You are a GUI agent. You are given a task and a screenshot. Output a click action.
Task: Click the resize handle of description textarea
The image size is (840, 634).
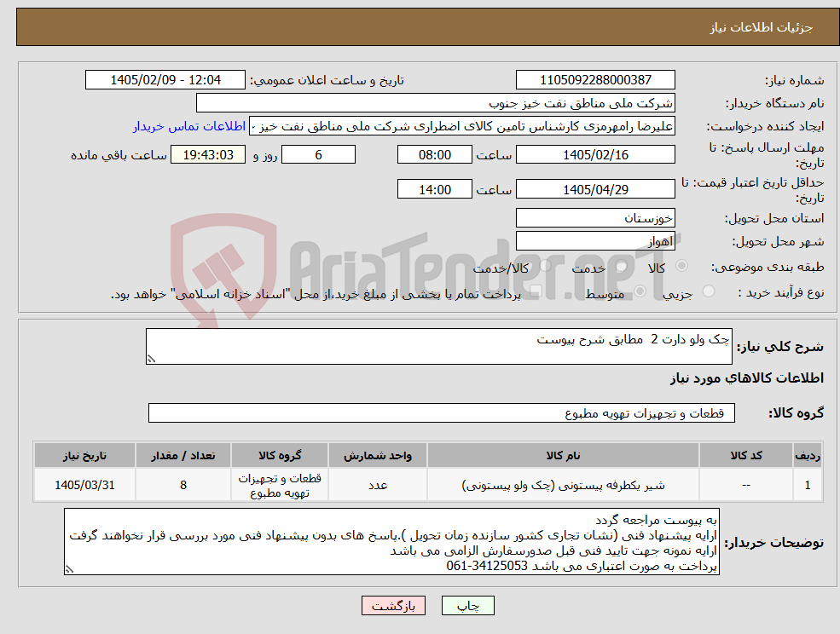click(151, 360)
